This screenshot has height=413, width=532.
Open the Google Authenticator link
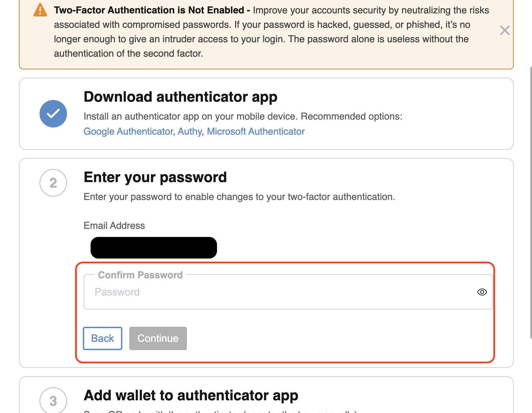pos(128,132)
